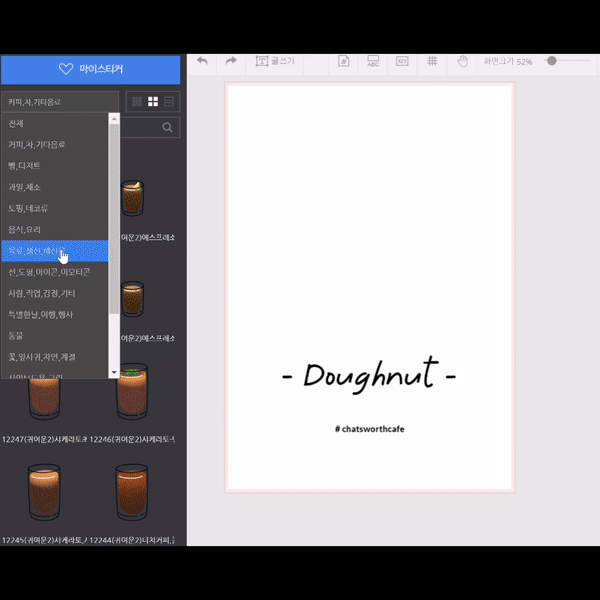Click the 화면크기 52% zoom label
The width and height of the screenshot is (600, 600).
[x=508, y=62]
